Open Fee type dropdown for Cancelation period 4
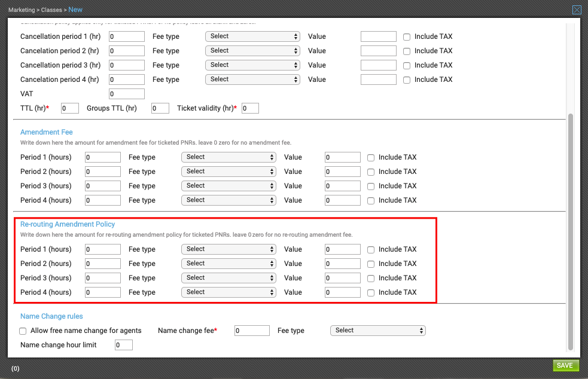 click(252, 80)
